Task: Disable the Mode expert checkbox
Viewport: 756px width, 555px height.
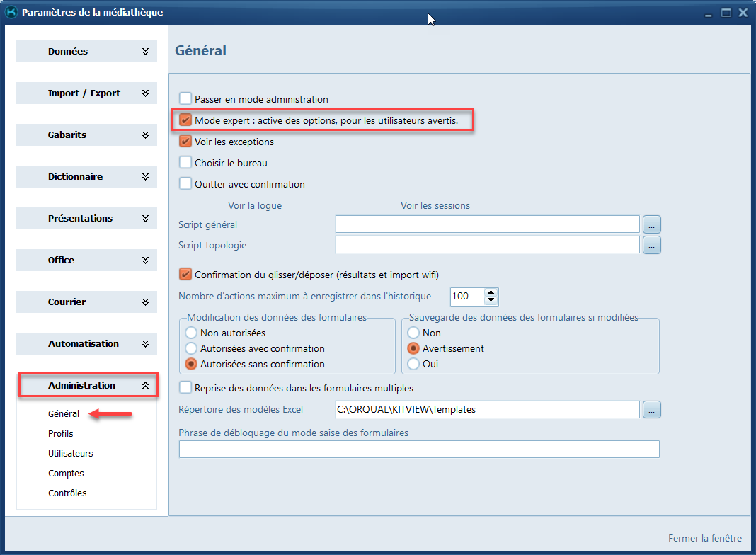Action: coord(185,120)
